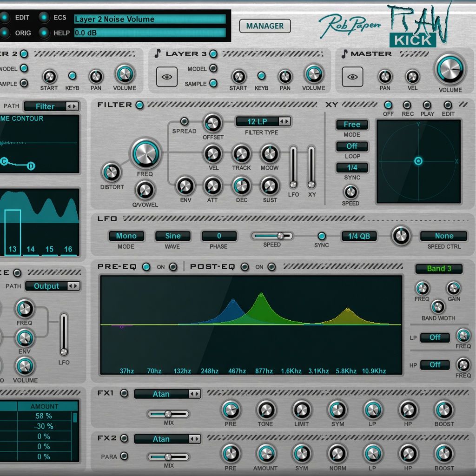
Task: Click the XY Free mode button
Action: point(352,125)
